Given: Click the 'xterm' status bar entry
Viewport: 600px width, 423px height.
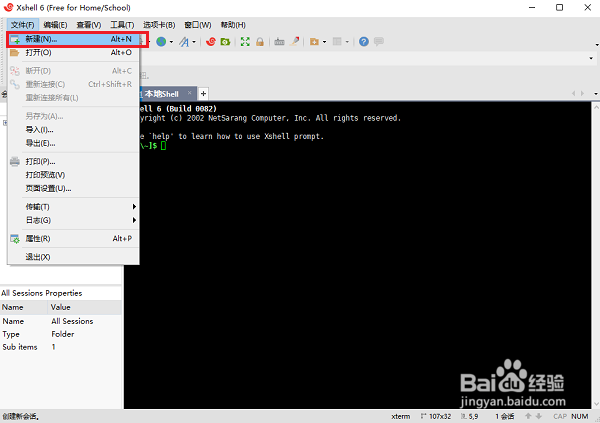Looking at the screenshot, I should pos(401,416).
